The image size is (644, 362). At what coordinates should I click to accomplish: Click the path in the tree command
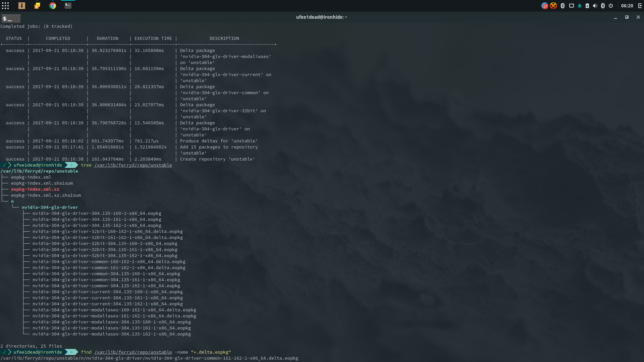pos(133,165)
